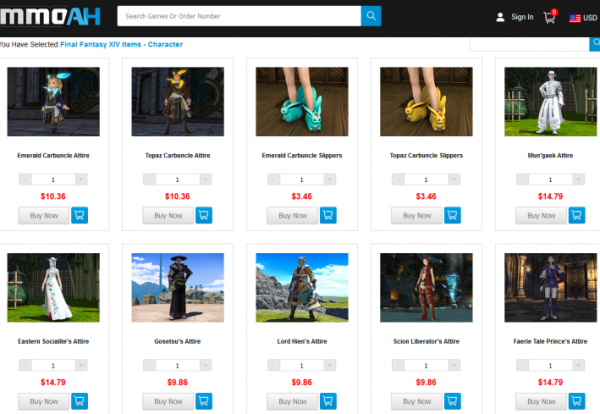Decrease Emerald Carbuncle Slippers quantity
The width and height of the screenshot is (600, 414).
274,179
